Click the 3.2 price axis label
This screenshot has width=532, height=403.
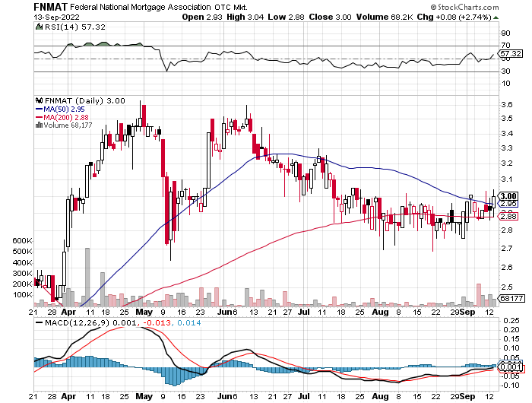507,163
